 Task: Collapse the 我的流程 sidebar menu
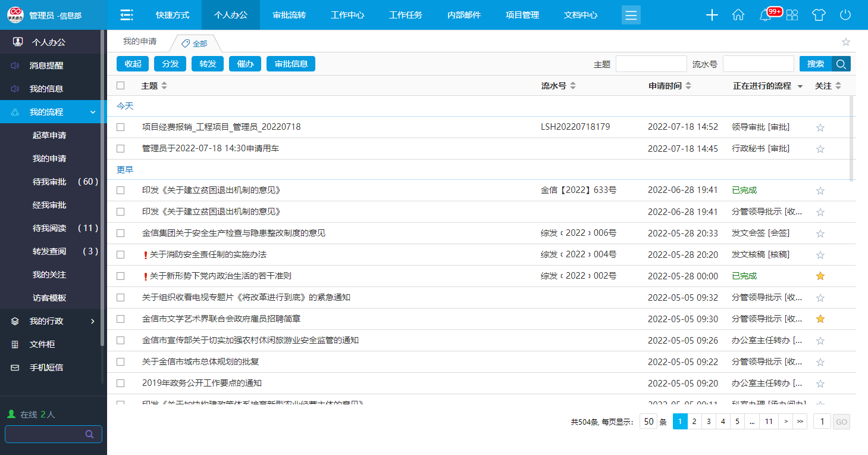click(92, 112)
